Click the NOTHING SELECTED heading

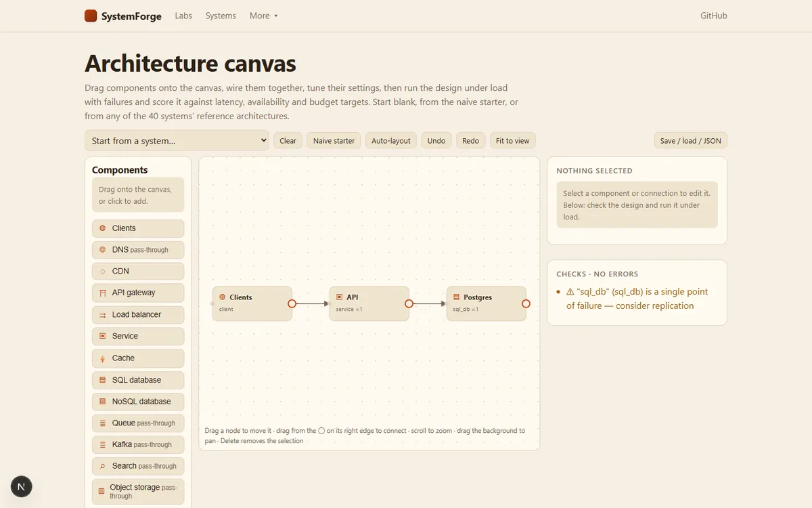(x=594, y=171)
